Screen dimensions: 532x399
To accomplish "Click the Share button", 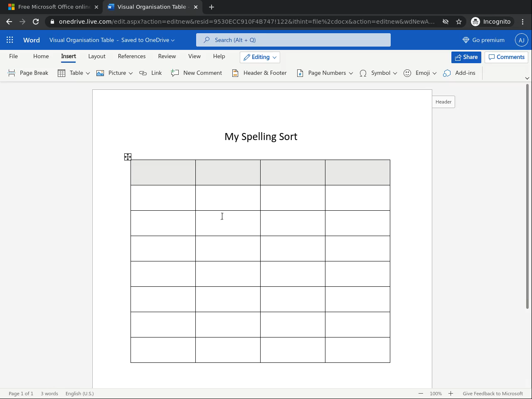I will (x=466, y=57).
